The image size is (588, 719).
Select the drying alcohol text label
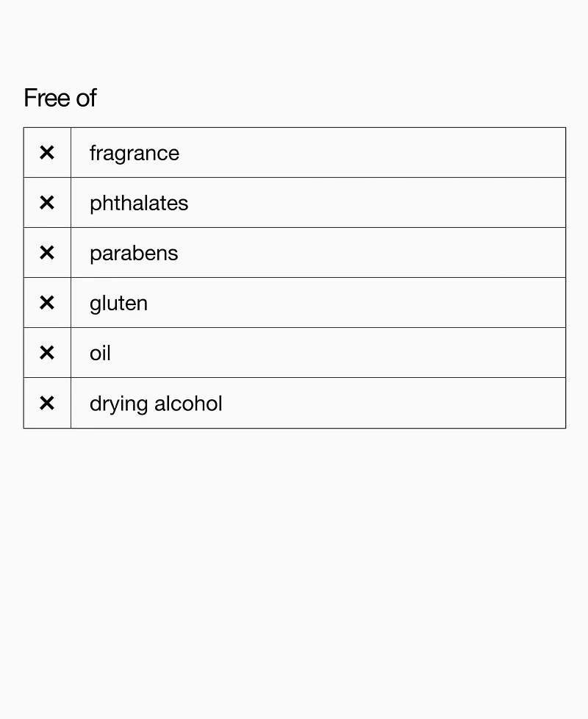[x=156, y=404]
